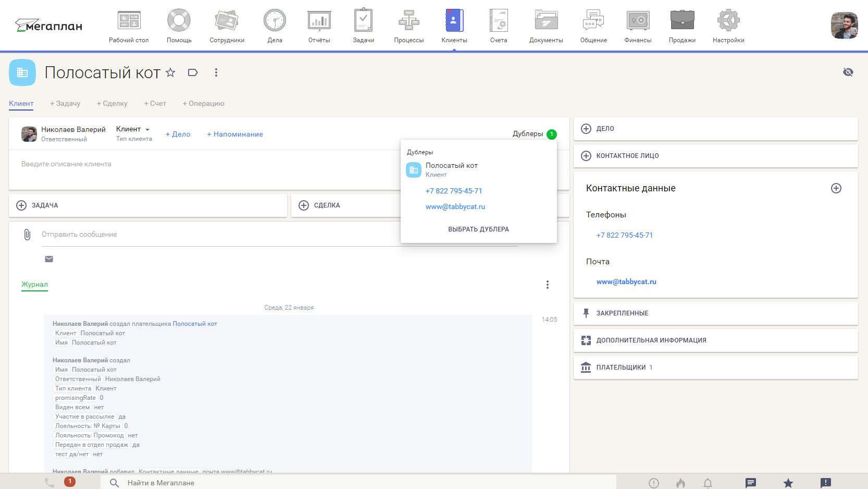The width and height of the screenshot is (868, 489).
Task: Click the paperclip attachment icon
Action: pyautogui.click(x=27, y=235)
